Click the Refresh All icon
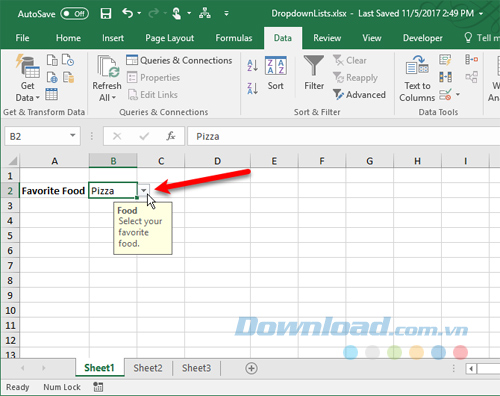Viewport: 500px width, 396px height. coord(107,66)
